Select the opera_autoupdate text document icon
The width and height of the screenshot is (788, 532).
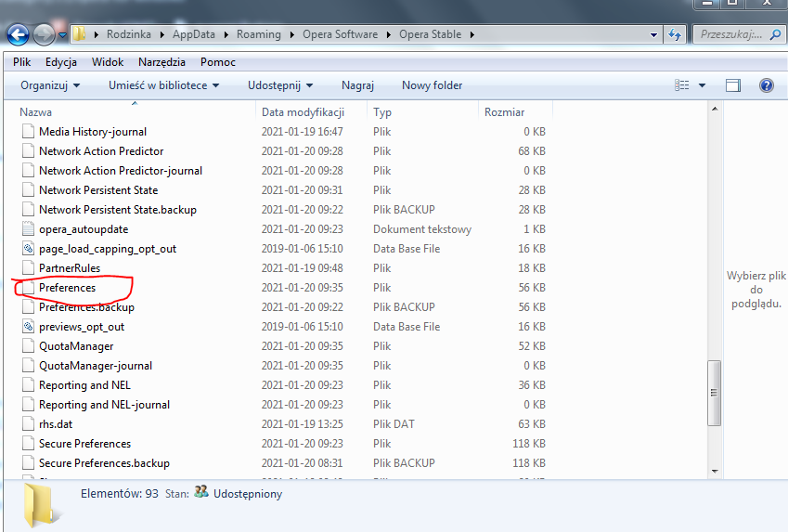click(x=28, y=228)
